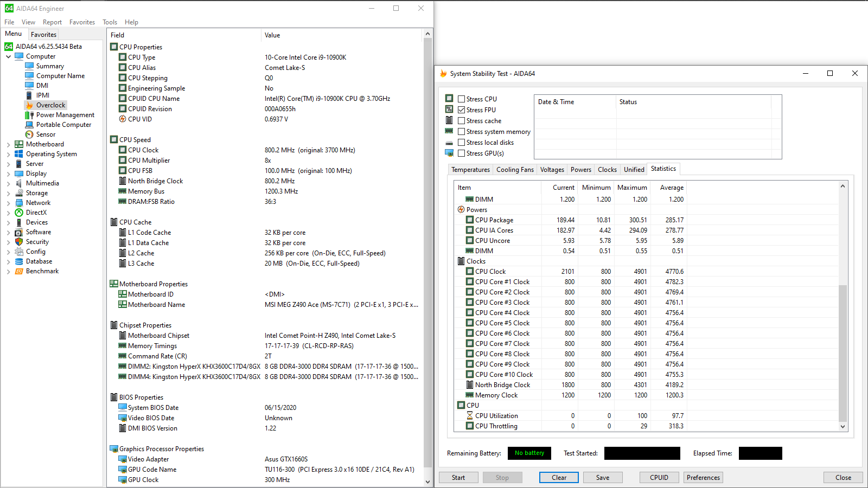Click the Start button
The height and width of the screenshot is (488, 868).
pos(458,478)
